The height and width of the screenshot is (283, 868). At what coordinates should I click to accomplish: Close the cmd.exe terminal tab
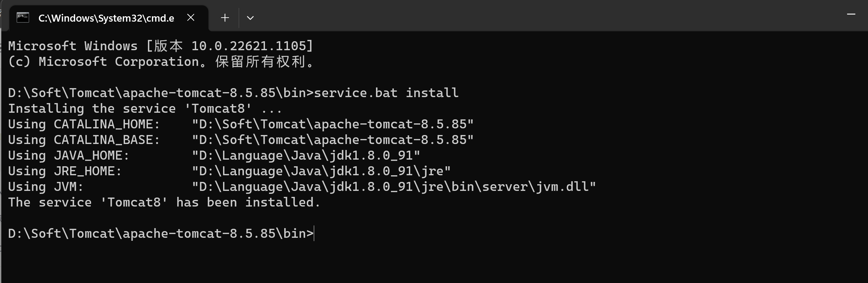(x=191, y=18)
